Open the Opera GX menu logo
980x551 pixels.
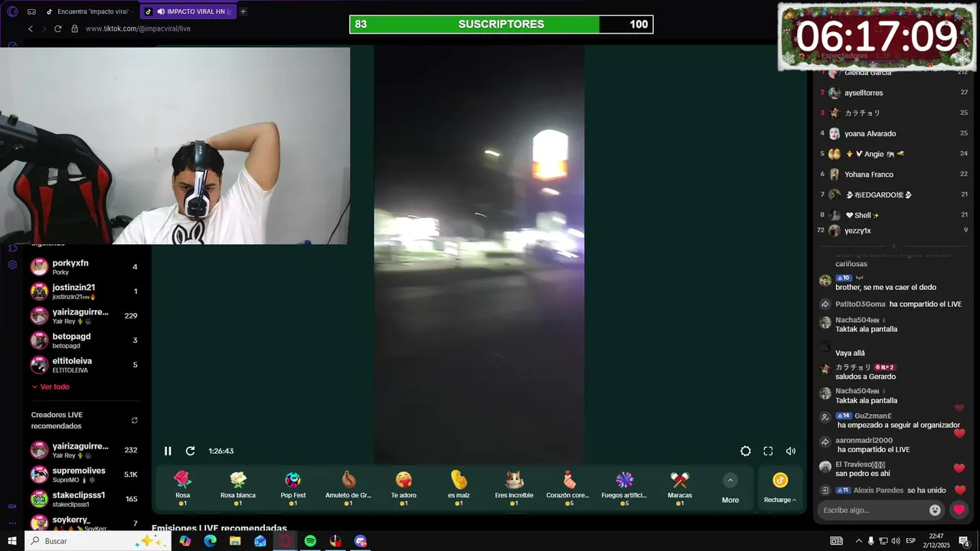[x=12, y=11]
